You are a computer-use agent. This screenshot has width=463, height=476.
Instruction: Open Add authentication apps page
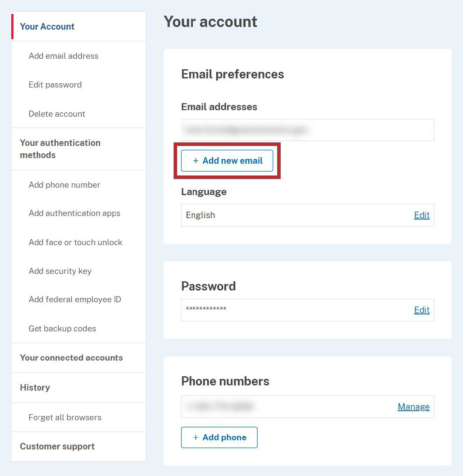pyautogui.click(x=74, y=213)
